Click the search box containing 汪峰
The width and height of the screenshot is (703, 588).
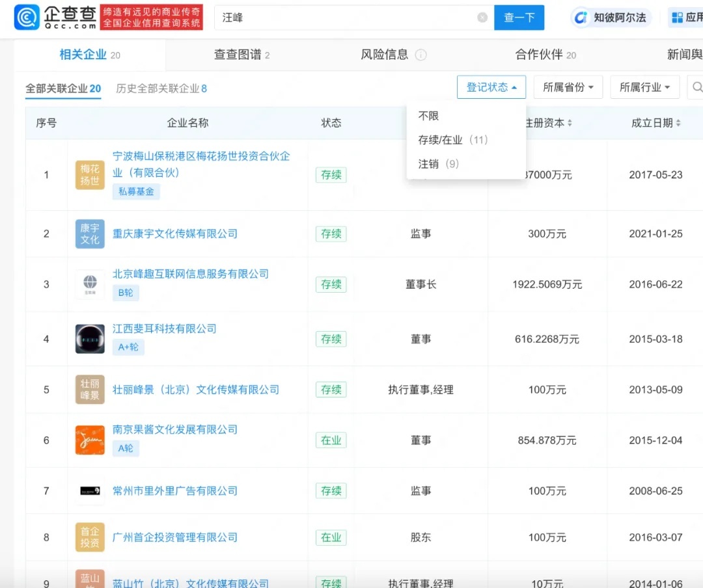pos(345,18)
